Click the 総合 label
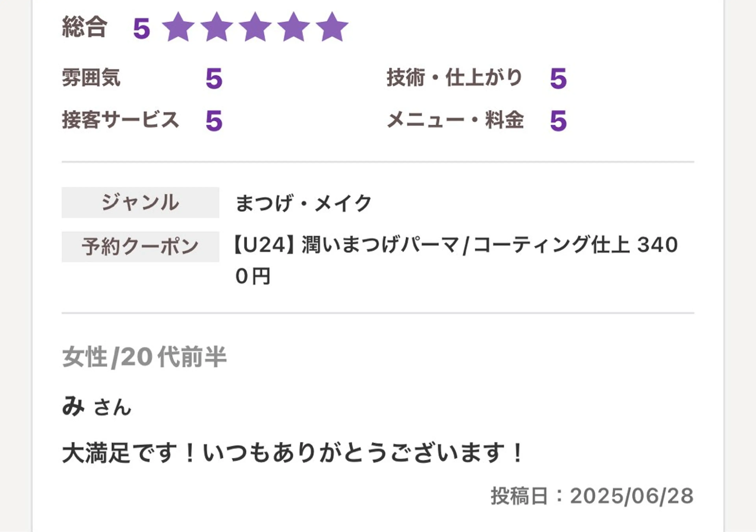This screenshot has height=532, width=756. pyautogui.click(x=85, y=27)
